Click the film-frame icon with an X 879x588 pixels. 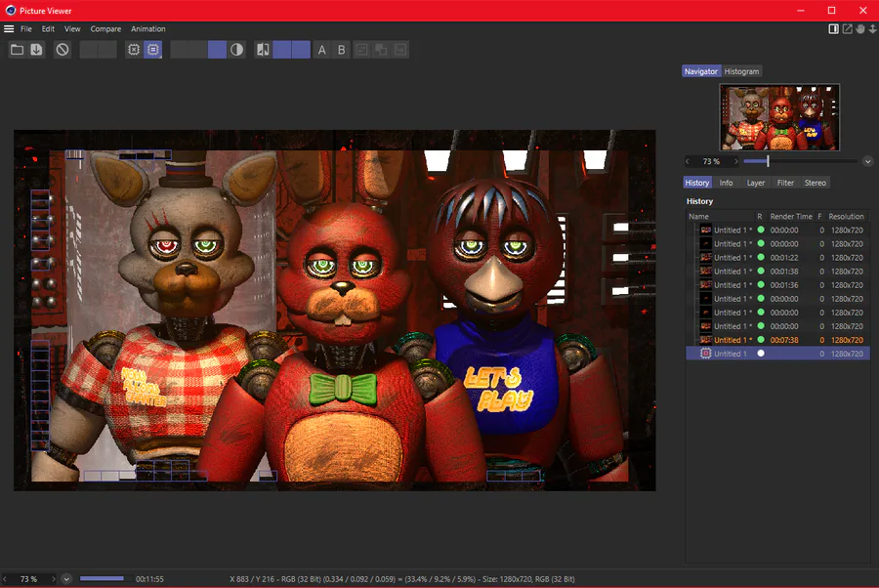coord(134,50)
